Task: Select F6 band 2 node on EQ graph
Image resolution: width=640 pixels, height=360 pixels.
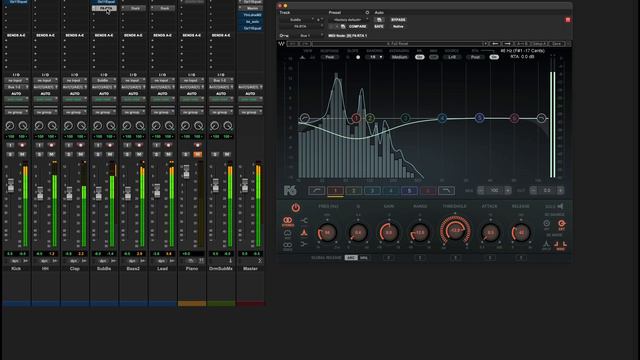Action: [370, 118]
